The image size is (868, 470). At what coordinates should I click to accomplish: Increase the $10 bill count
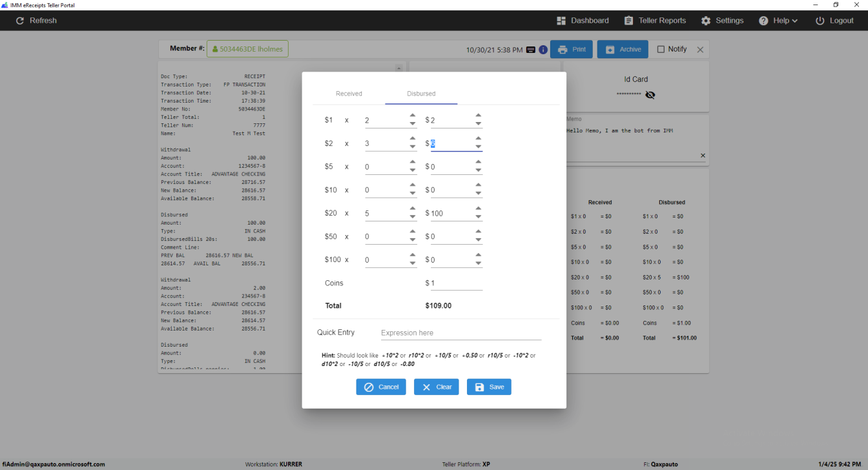[413, 186]
